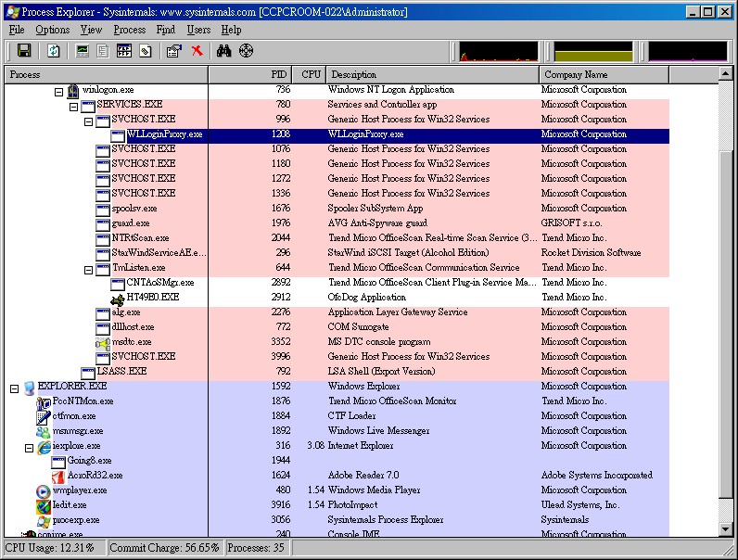Sort by the Process column header
This screenshot has width=738, height=560.
tap(107, 74)
